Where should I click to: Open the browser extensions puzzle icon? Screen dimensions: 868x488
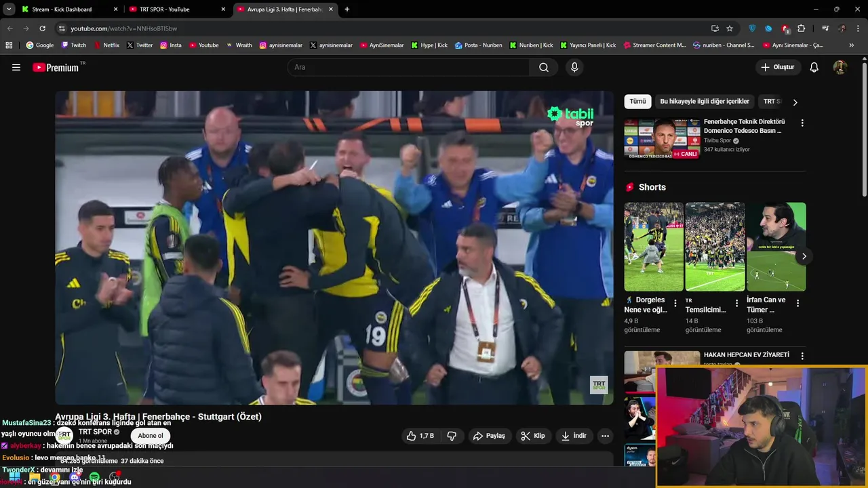[802, 28]
